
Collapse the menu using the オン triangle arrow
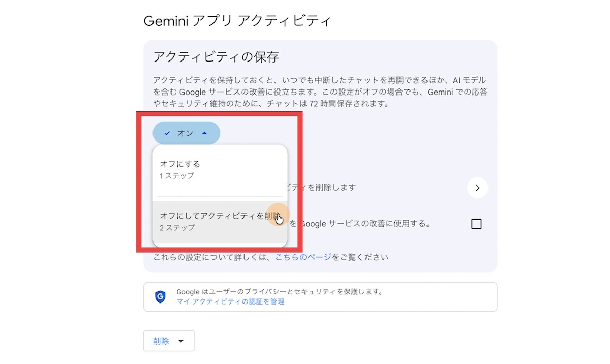(x=204, y=133)
